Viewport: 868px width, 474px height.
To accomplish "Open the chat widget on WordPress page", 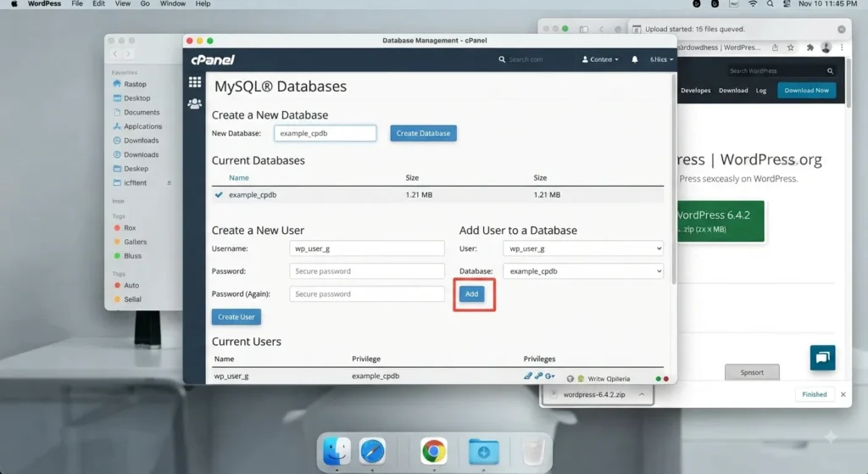I will [822, 358].
